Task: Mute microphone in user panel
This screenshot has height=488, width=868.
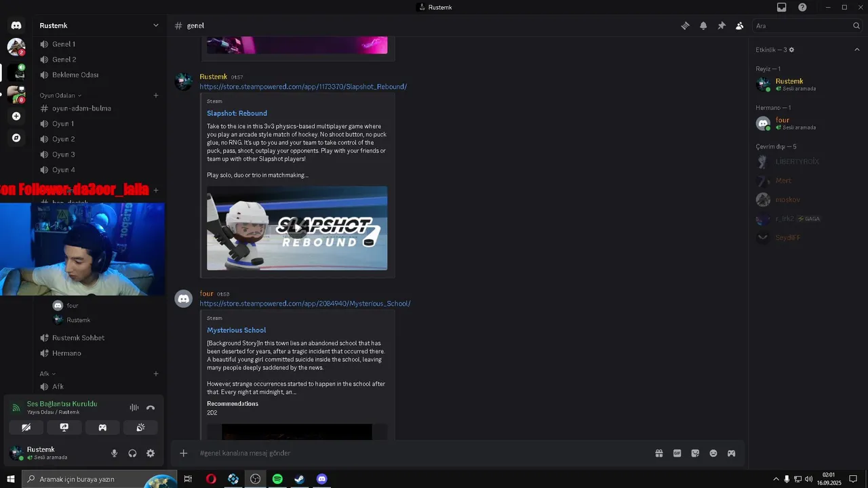Action: pyautogui.click(x=114, y=453)
